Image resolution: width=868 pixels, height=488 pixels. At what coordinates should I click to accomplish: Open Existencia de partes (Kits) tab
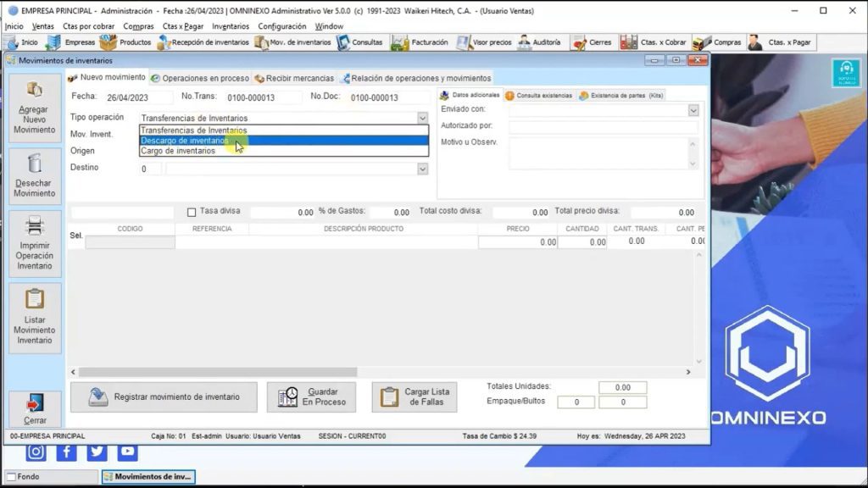(621, 96)
